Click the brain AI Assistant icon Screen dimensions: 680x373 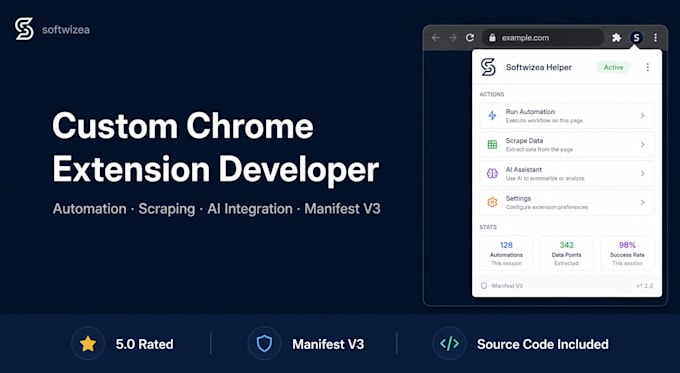492,173
